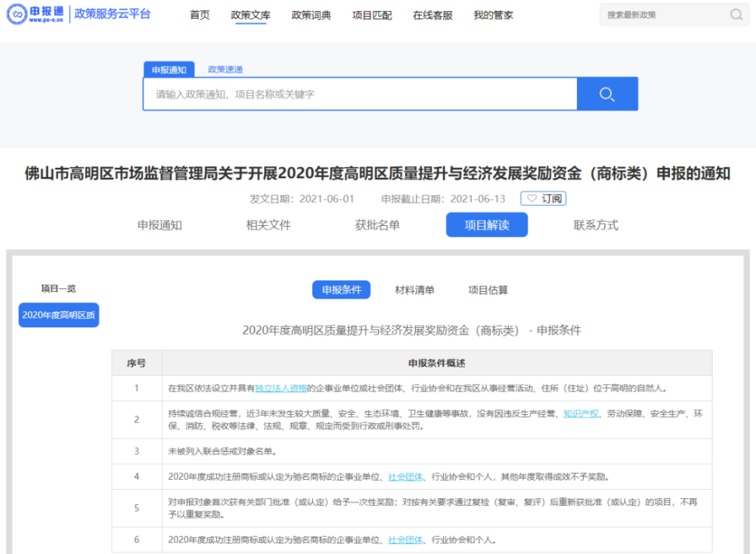
Task: Switch to the 政策速递 search tab
Action: pyautogui.click(x=225, y=70)
